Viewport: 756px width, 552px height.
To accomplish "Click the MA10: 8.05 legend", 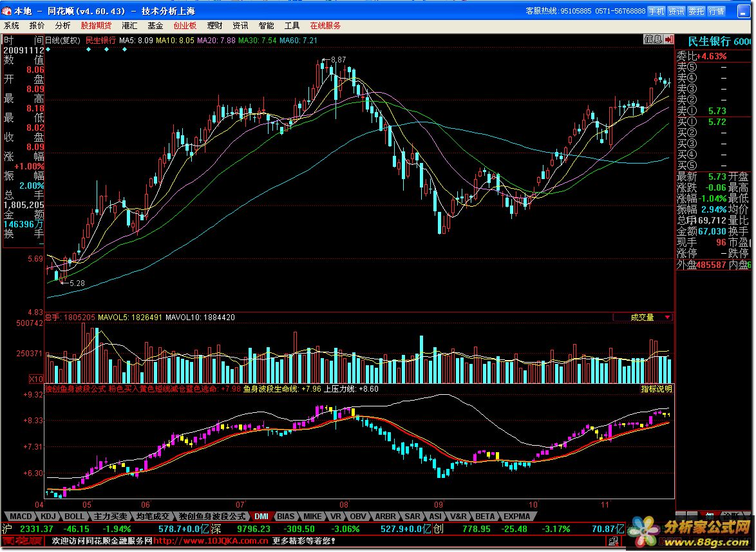I will click(x=175, y=41).
